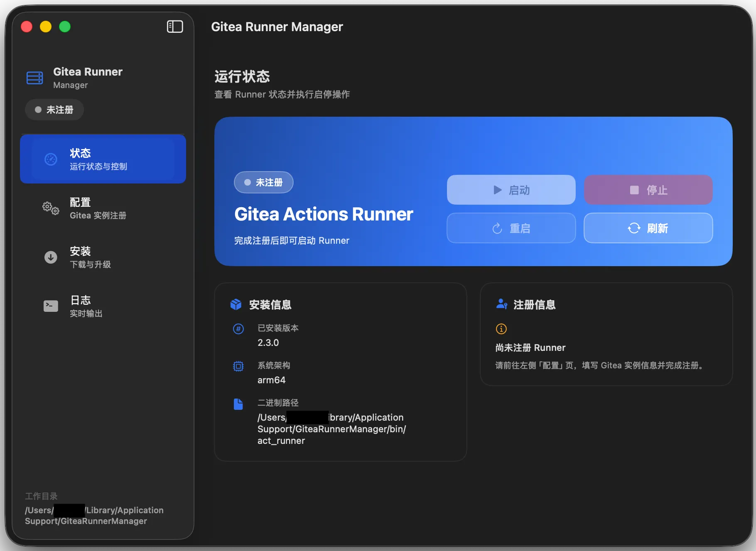Click the 启动 start button

511,190
